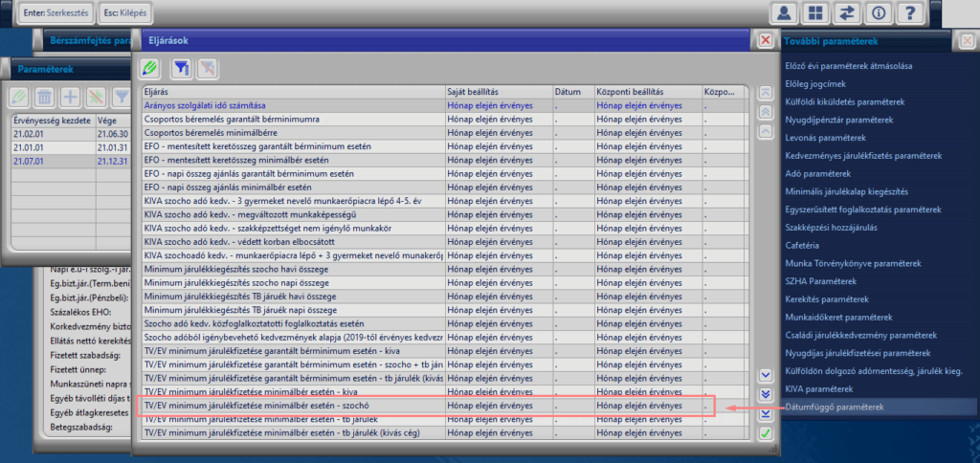
Task: Open the info icon in top bar
Action: pyautogui.click(x=880, y=13)
